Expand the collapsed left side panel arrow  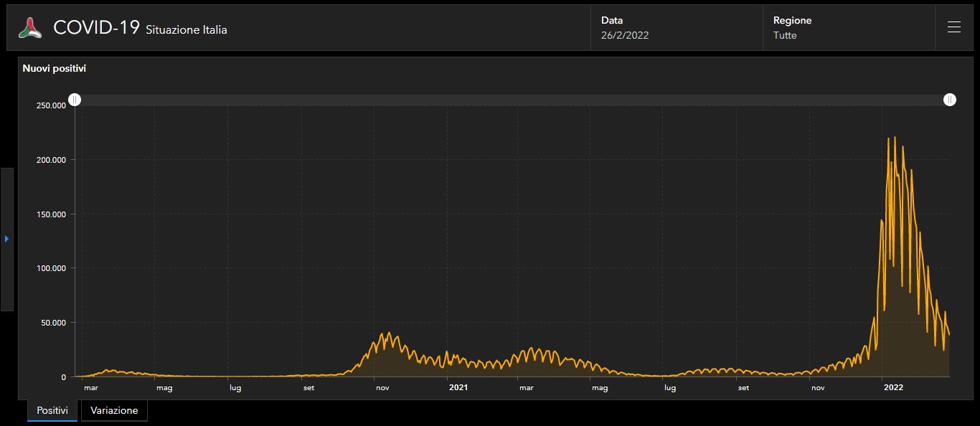[6, 239]
